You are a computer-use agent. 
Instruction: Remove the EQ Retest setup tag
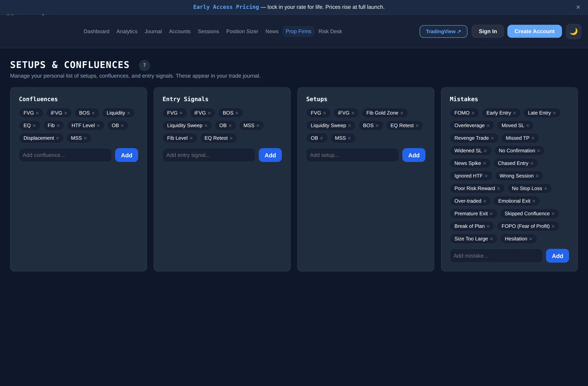(417, 126)
